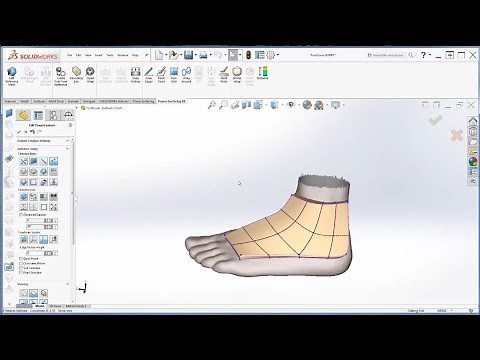Open the DimXpertManager panel tab
Image resolution: width=480 pixels, height=360 pixels.
click(68, 115)
